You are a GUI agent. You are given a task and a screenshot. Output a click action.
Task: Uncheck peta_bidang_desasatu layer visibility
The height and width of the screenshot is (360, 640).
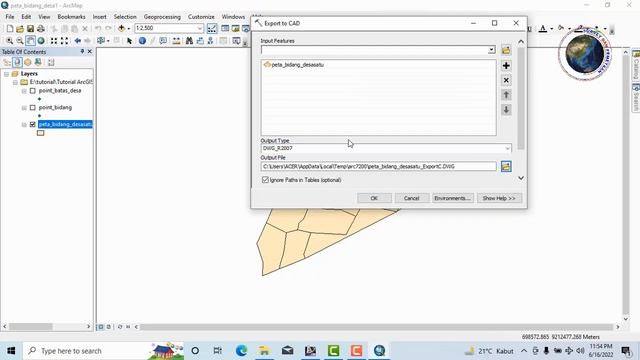point(33,124)
